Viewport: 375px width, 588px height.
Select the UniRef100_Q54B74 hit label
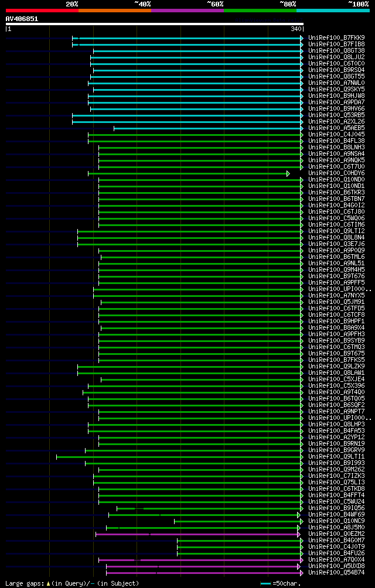coord(336,572)
